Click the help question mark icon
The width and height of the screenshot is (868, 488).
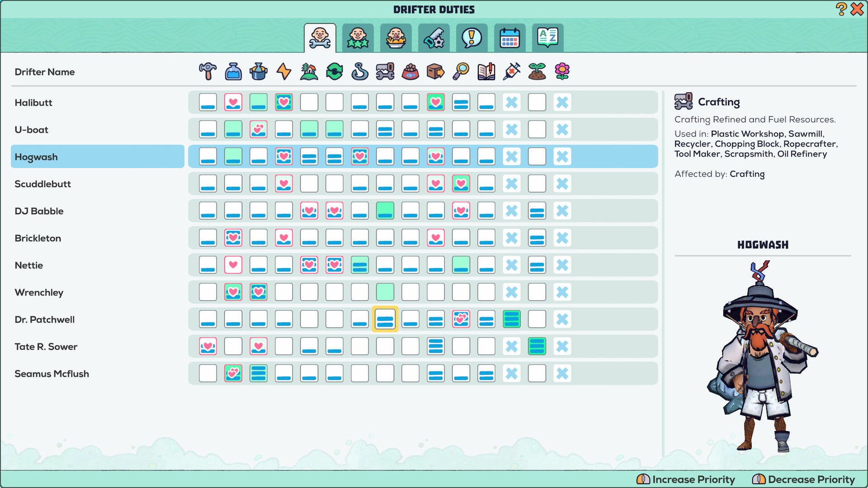(x=840, y=9)
